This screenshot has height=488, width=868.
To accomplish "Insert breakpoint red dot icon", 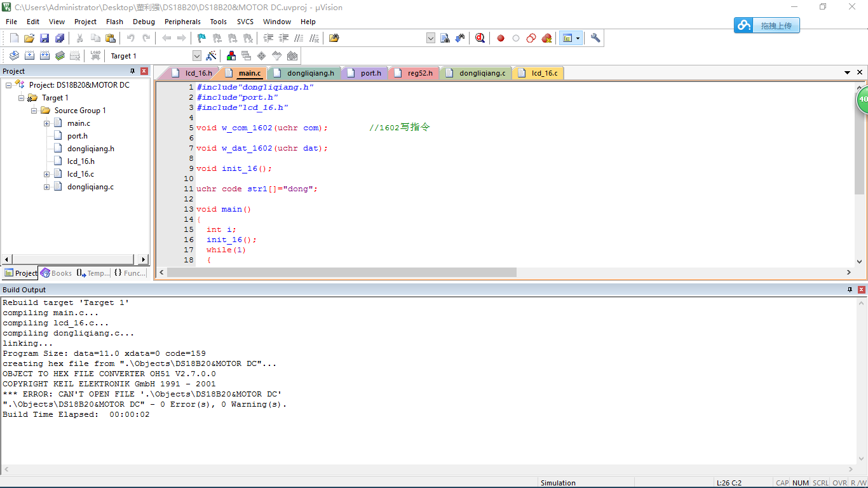I will pyautogui.click(x=501, y=38).
